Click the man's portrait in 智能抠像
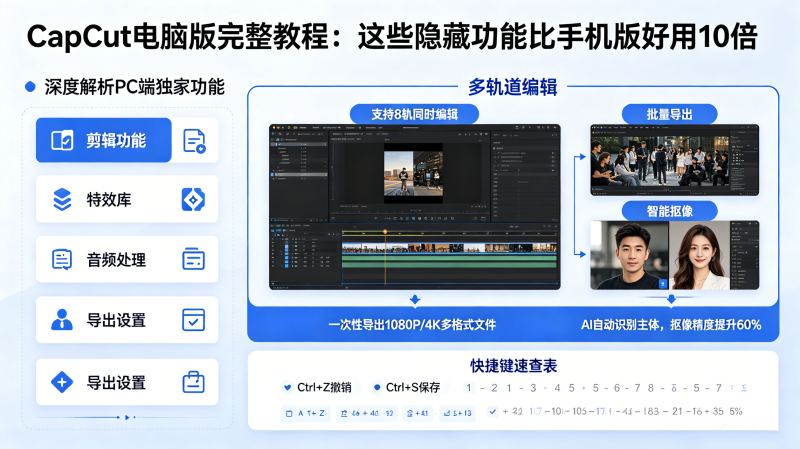Viewport: 800px width, 449px height. (x=630, y=255)
